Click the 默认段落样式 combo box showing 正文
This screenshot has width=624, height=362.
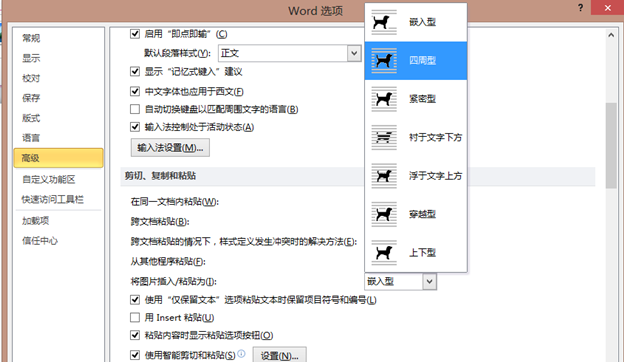point(289,53)
